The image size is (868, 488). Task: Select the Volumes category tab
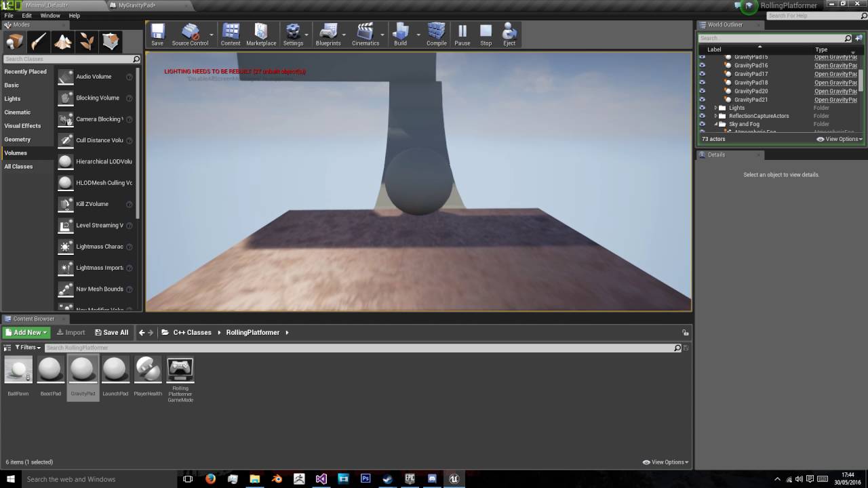coord(27,153)
